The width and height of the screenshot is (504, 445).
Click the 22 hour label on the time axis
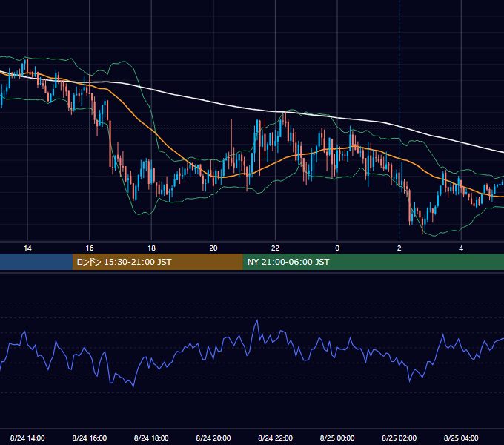click(x=275, y=248)
